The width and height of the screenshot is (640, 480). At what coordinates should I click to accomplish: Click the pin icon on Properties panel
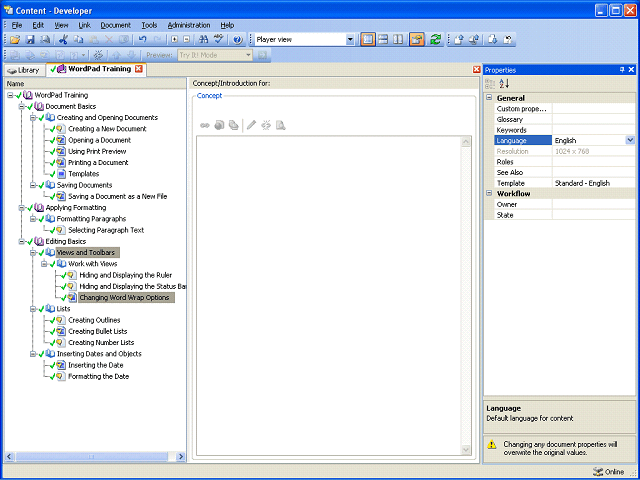(622, 70)
